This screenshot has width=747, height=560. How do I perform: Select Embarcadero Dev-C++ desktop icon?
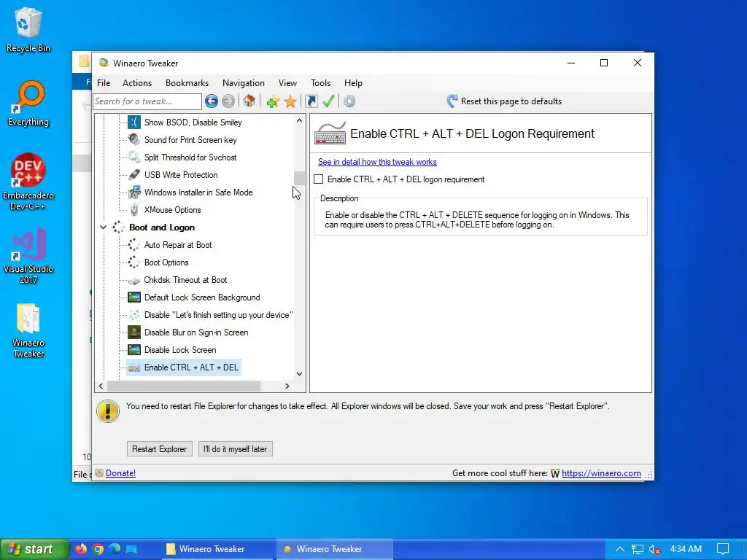(x=28, y=182)
